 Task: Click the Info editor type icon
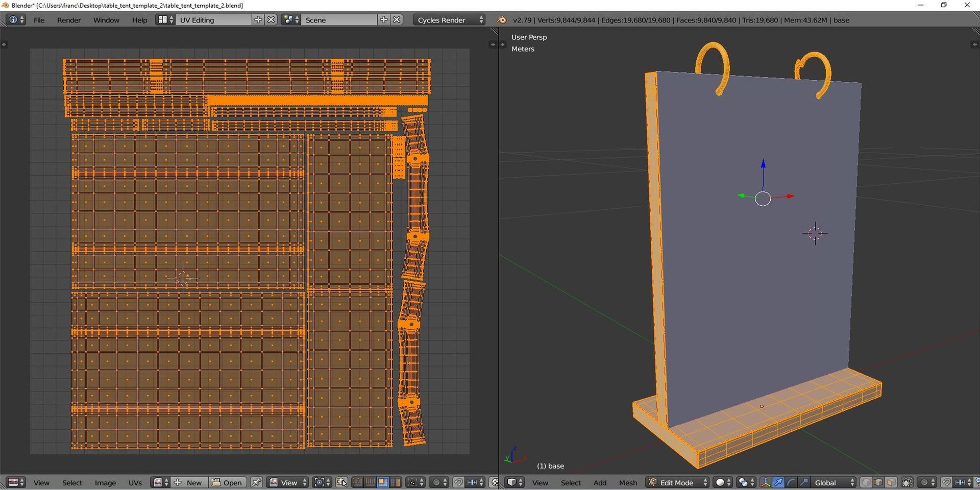point(15,20)
